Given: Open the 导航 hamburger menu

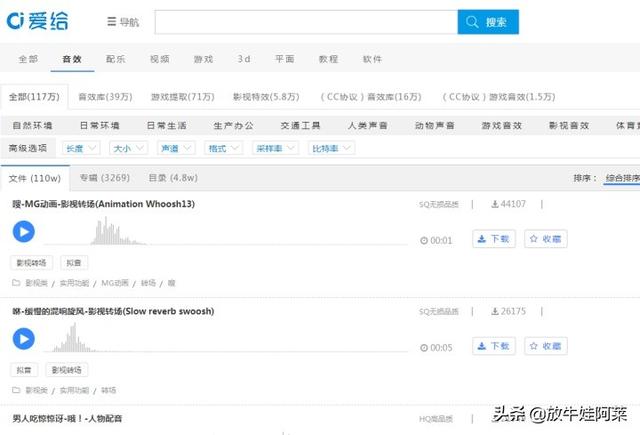Looking at the screenshot, I should (124, 22).
